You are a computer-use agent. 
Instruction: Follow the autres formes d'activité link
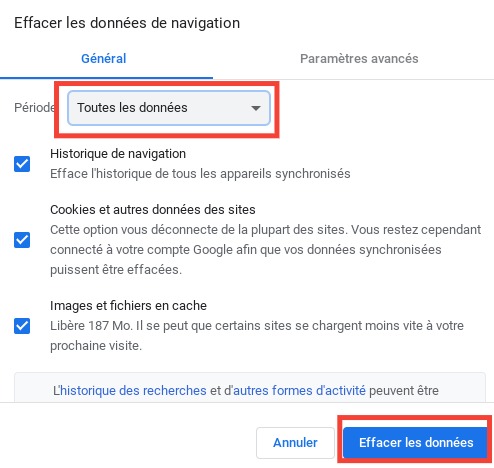click(x=299, y=390)
